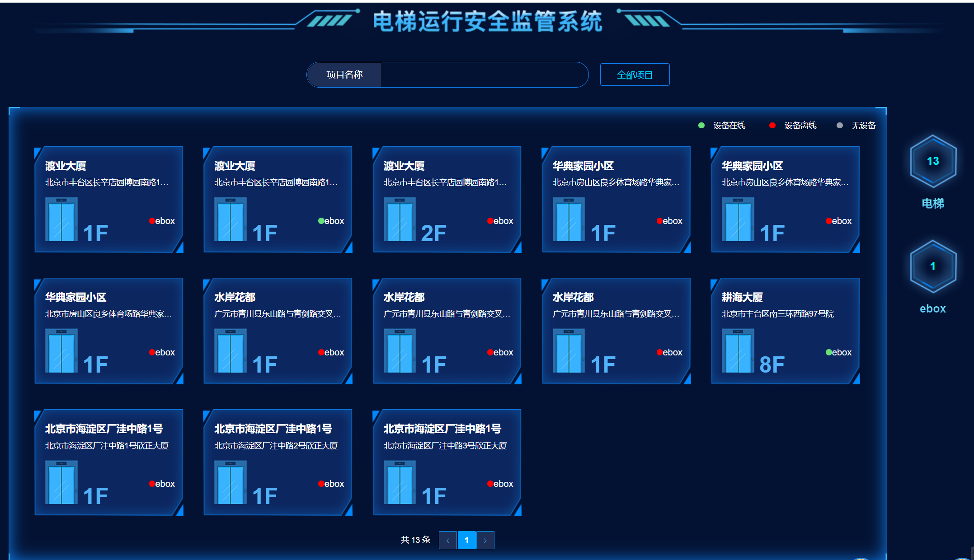Select the hexagon icon showing 13 电梯
This screenshot has width=974, height=560.
933,161
